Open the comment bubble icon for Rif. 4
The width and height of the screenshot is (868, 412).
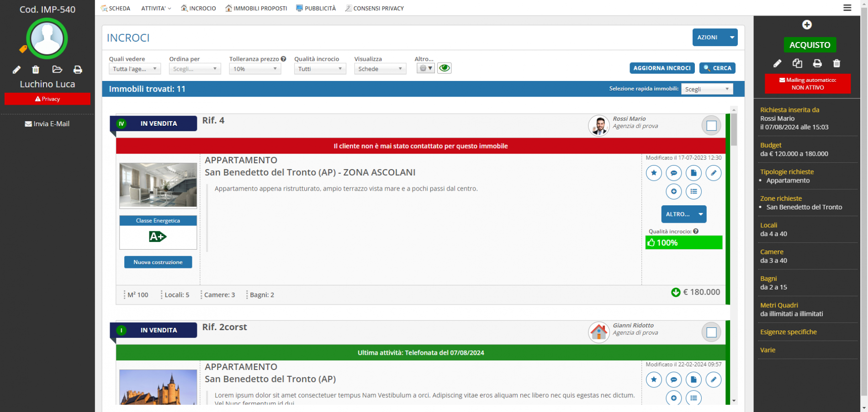pyautogui.click(x=674, y=173)
